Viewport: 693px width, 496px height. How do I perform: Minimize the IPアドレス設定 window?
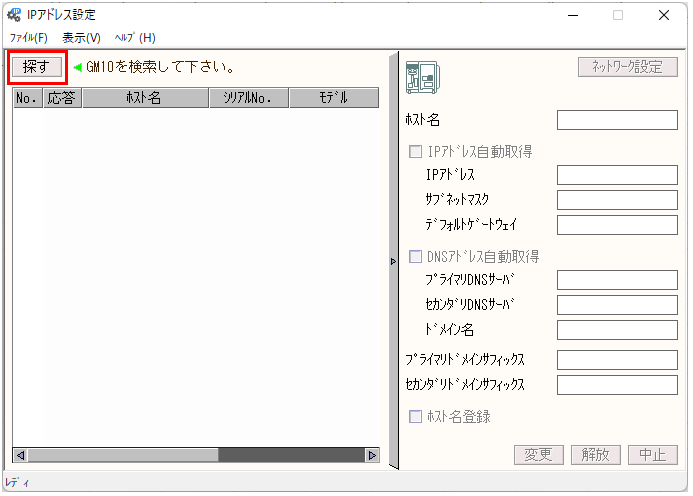pyautogui.click(x=573, y=15)
